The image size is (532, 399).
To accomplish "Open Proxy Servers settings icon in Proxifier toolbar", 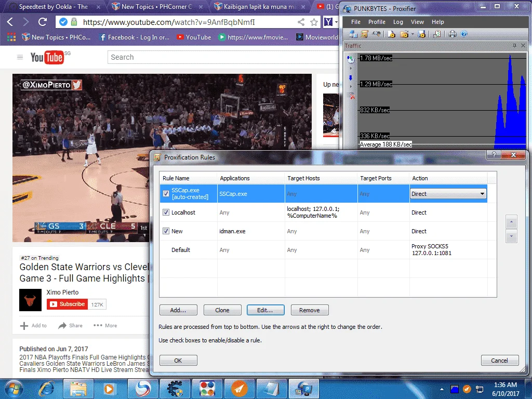I will tap(353, 34).
